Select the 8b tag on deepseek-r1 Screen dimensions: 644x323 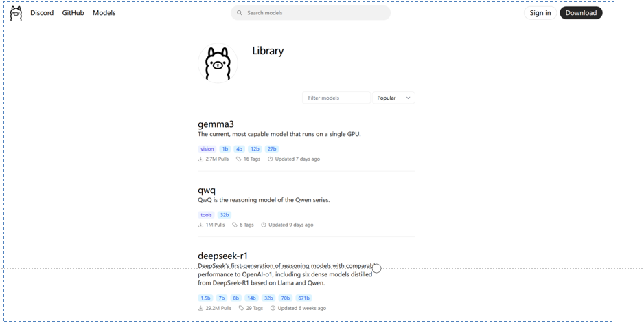[x=235, y=298]
